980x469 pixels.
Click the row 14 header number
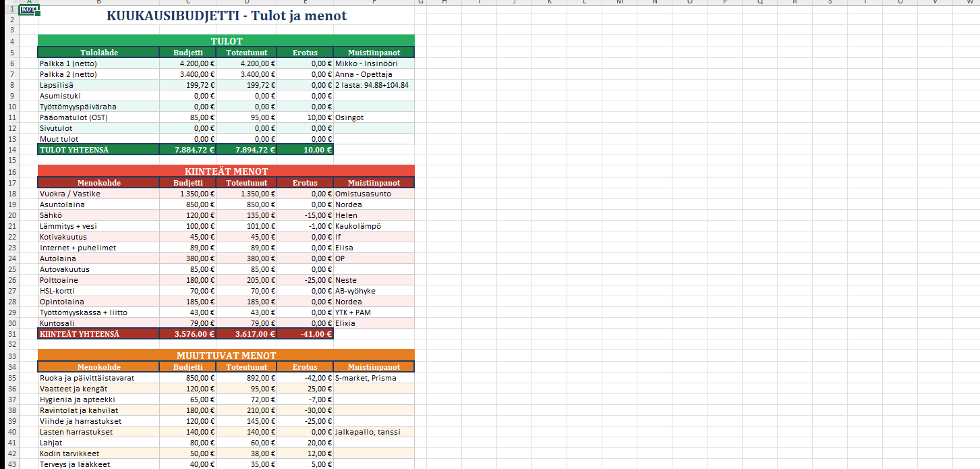pos(11,150)
